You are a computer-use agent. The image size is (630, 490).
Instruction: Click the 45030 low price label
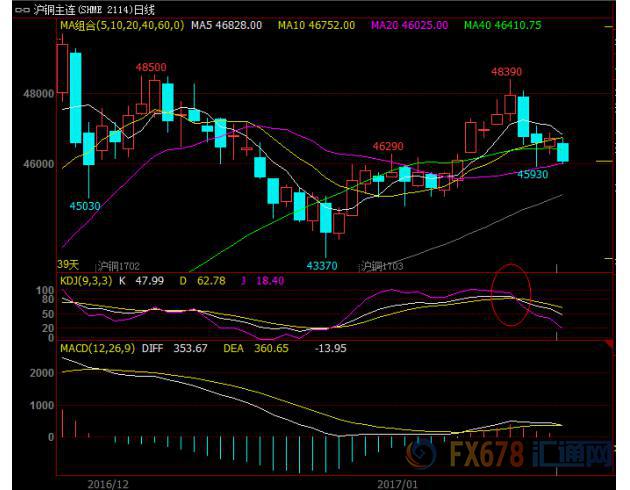point(85,206)
